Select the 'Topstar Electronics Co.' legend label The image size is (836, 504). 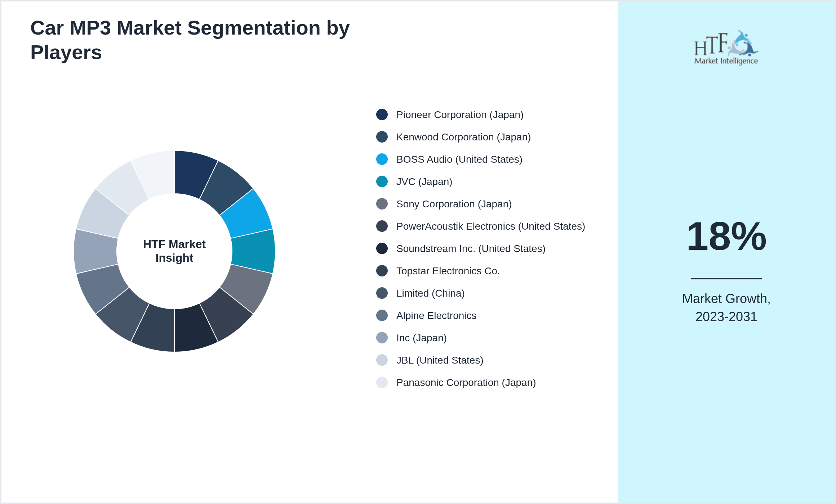pos(448,271)
